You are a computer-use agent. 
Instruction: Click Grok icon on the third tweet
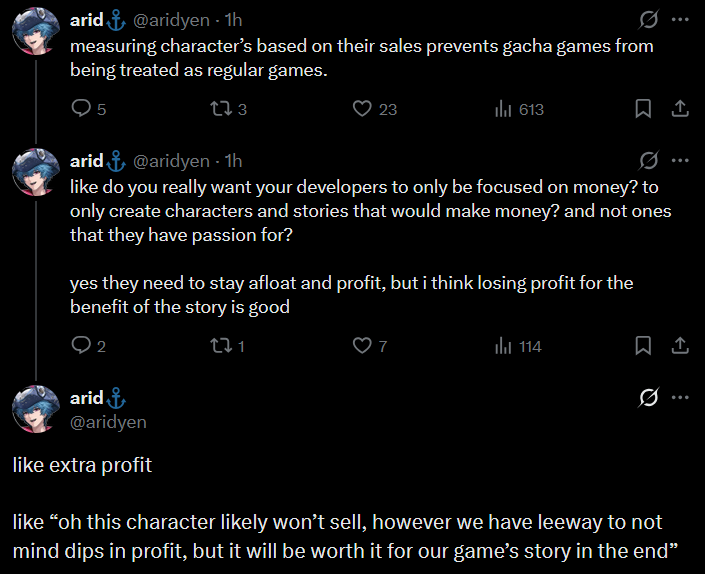point(648,397)
